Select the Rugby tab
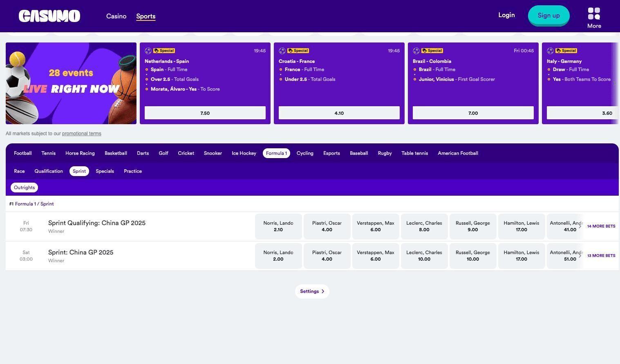Screen dimensions: 620x364 [385, 153]
